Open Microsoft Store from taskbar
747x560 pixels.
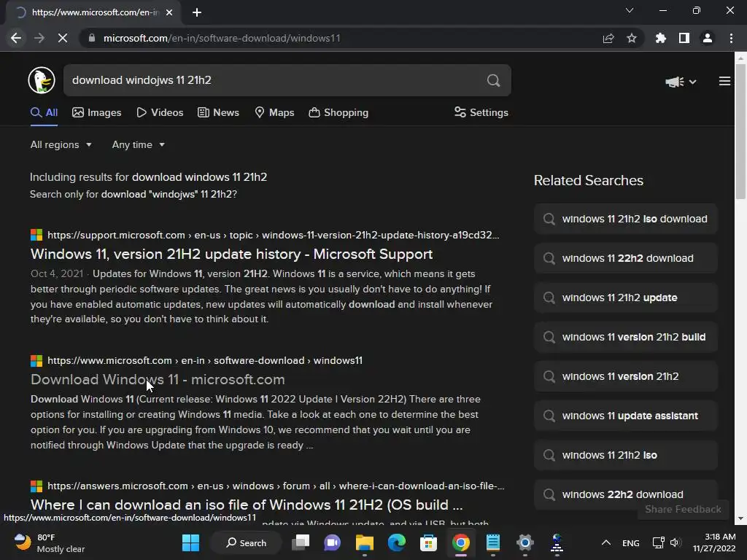click(428, 542)
